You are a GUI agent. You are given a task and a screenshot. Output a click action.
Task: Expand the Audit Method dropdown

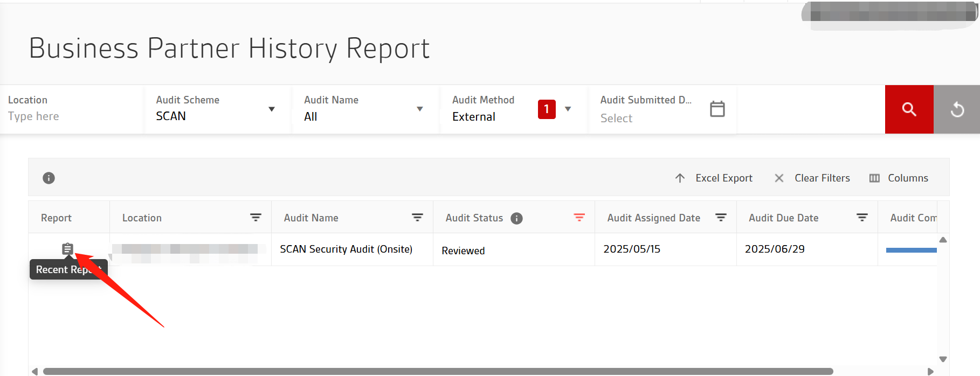point(568,109)
